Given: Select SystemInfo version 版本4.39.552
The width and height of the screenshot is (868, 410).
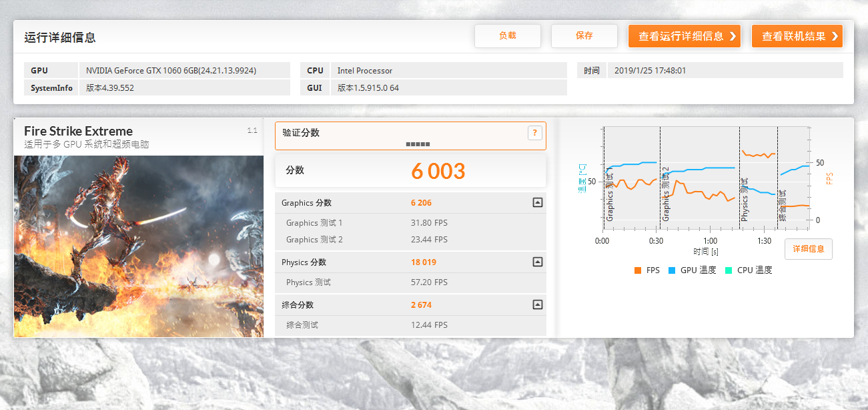Looking at the screenshot, I should (110, 88).
